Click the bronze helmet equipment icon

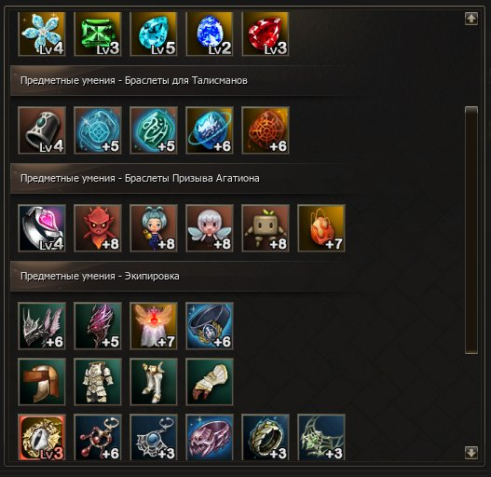point(42,382)
